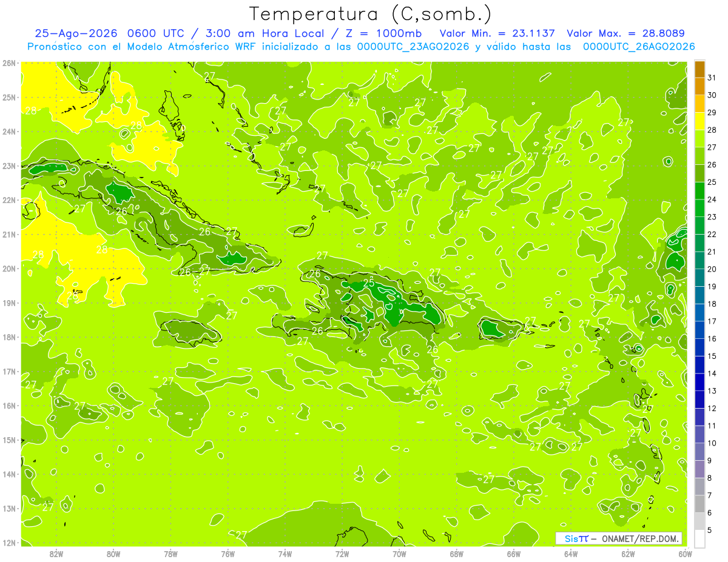Image resolution: width=728 pixels, height=562 pixels.
Task: Select "Valor Min. = 23.1137" in header
Action: 498,33
